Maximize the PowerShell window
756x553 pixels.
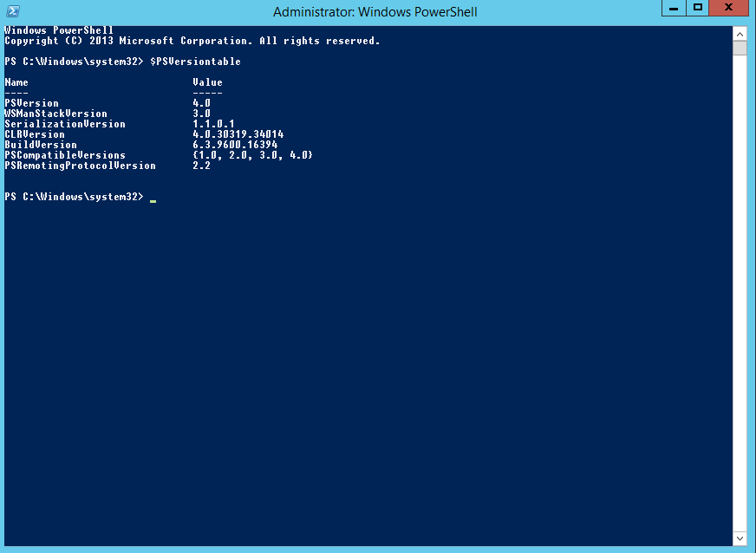pos(697,8)
